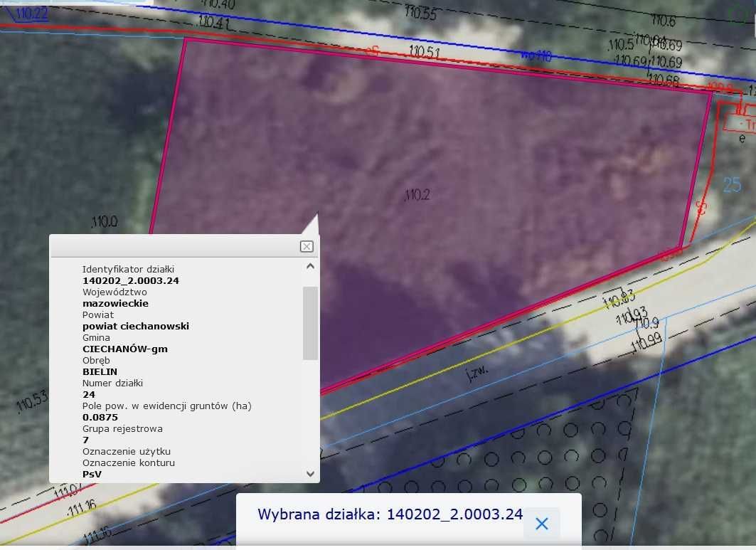Select the 0.0875 area value

tap(100, 417)
